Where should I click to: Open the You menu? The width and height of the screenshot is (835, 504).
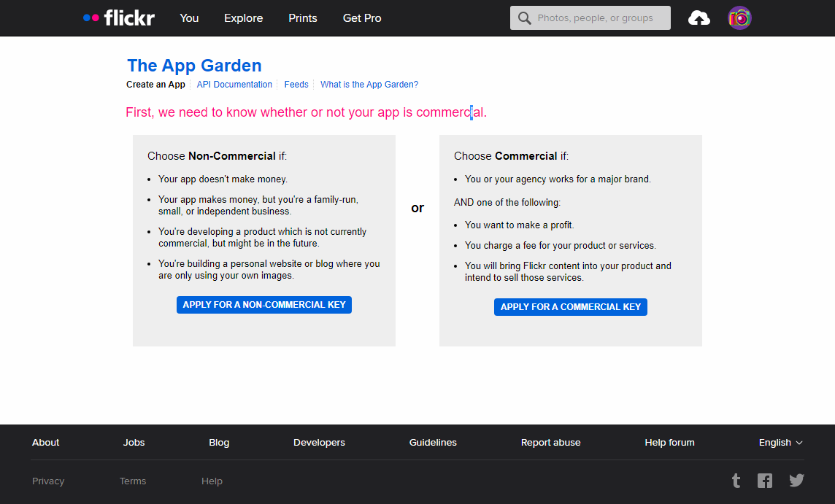point(189,18)
